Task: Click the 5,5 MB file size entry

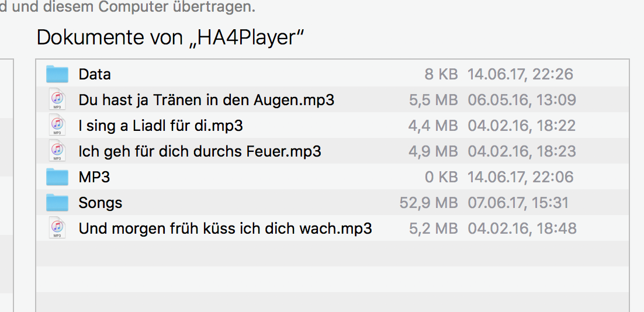Action: point(433,100)
